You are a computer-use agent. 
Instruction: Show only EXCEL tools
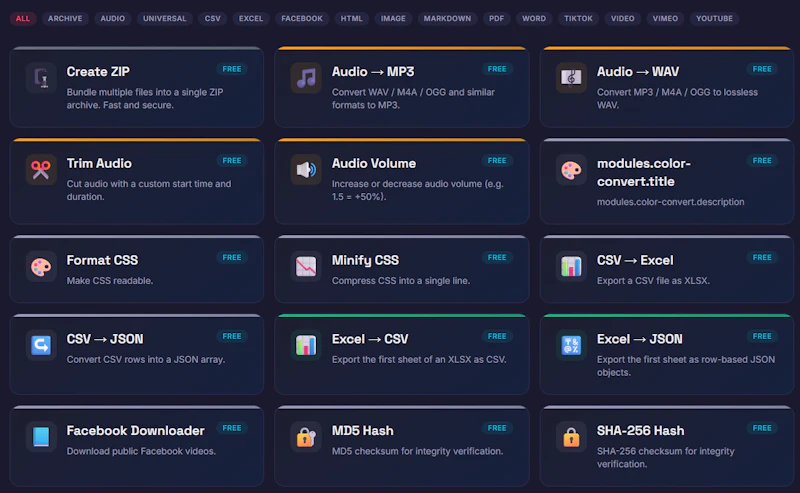pyautogui.click(x=251, y=18)
